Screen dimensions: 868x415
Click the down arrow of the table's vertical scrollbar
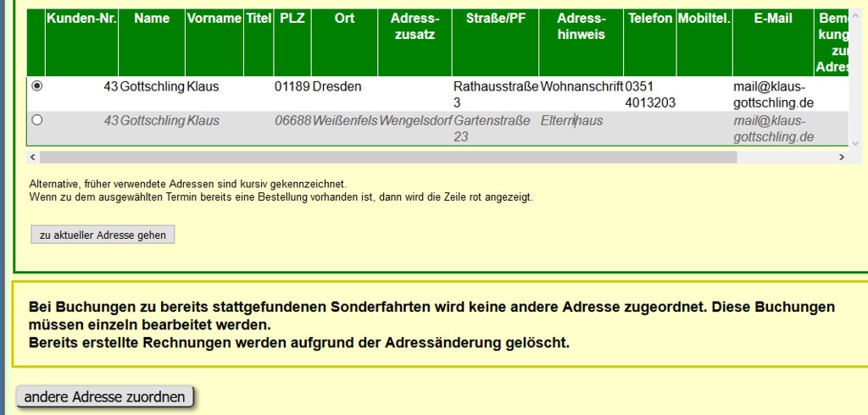point(854,144)
